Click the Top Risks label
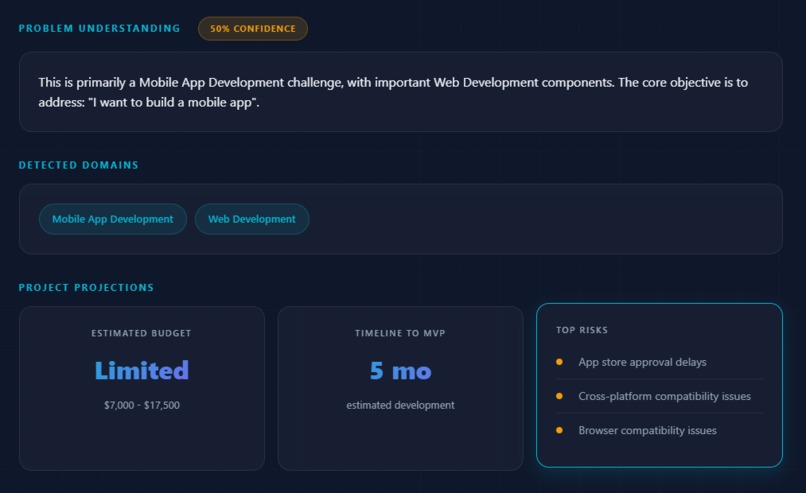Viewport: 806px width, 493px height. pyautogui.click(x=582, y=330)
